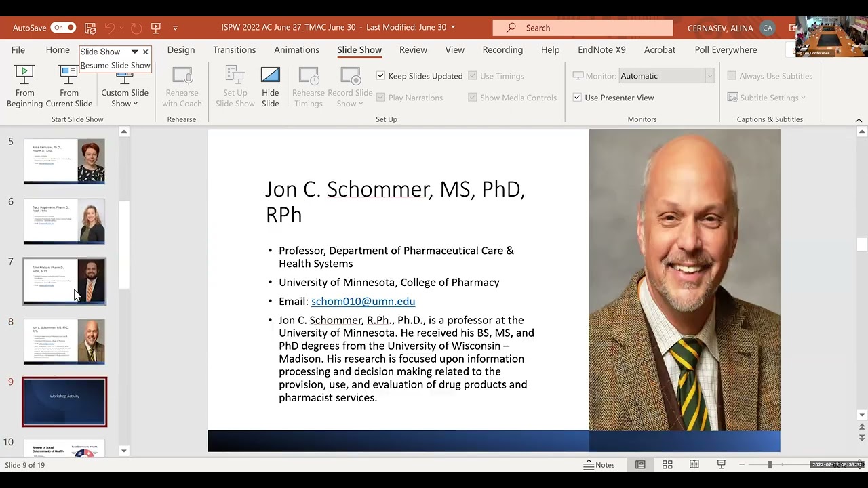Switch to the Transitions tab
868x488 pixels.
(x=234, y=50)
